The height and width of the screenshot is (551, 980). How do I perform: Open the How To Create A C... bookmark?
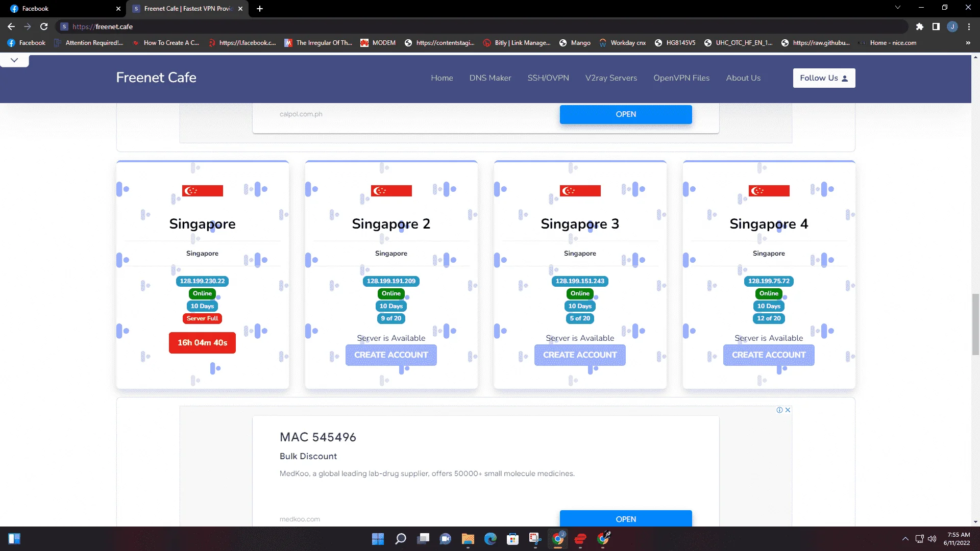coord(166,43)
